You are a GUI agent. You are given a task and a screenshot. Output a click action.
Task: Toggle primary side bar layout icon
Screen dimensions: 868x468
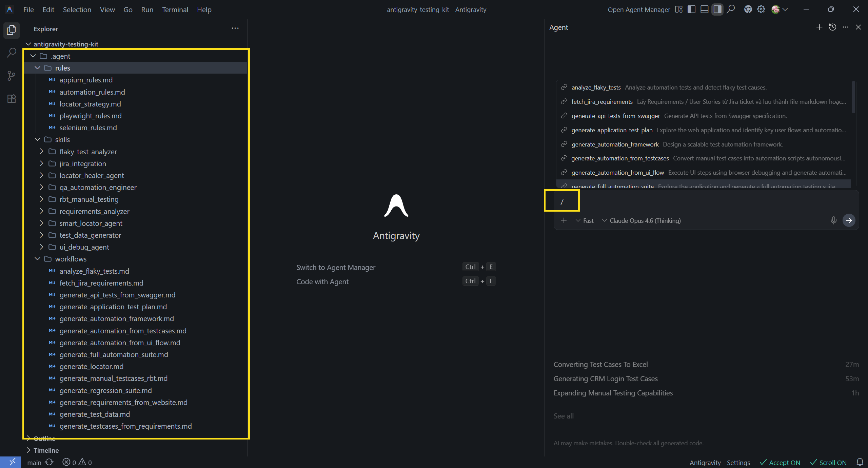(x=691, y=9)
